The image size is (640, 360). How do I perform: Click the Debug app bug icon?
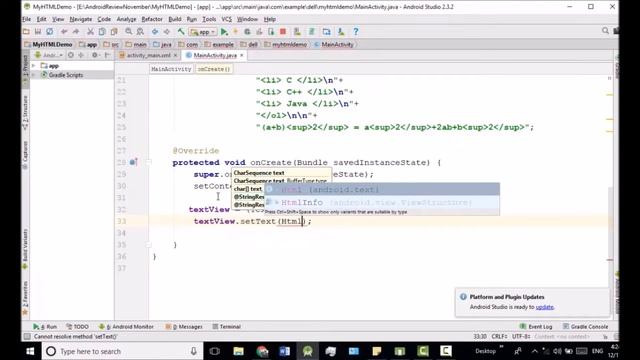pos(247,31)
